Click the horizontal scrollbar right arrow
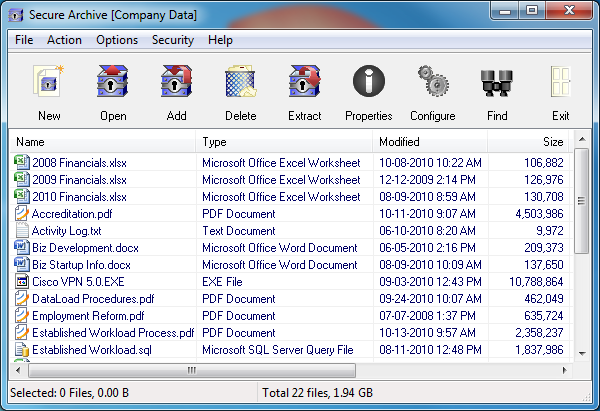Viewport: 600px width, 411px height. tap(564, 370)
